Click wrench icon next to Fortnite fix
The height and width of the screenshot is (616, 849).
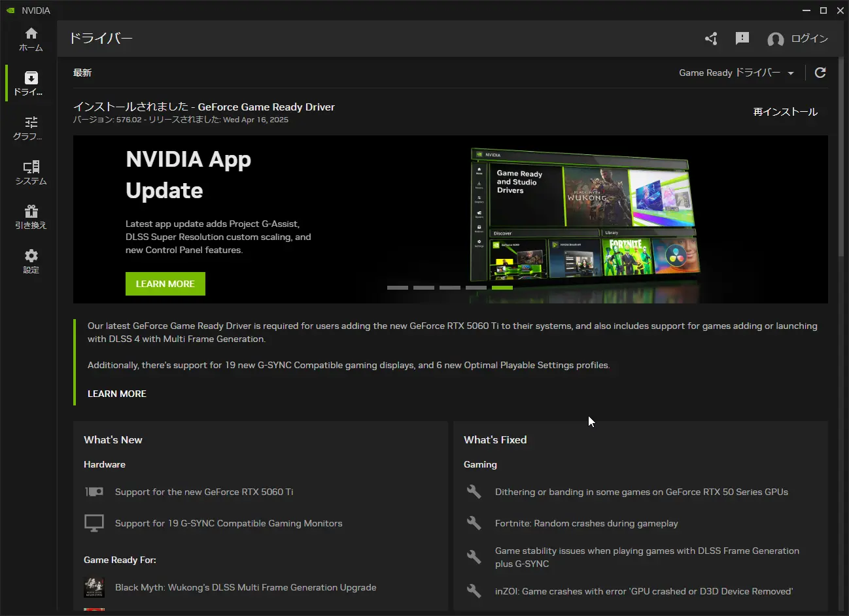pyautogui.click(x=474, y=523)
